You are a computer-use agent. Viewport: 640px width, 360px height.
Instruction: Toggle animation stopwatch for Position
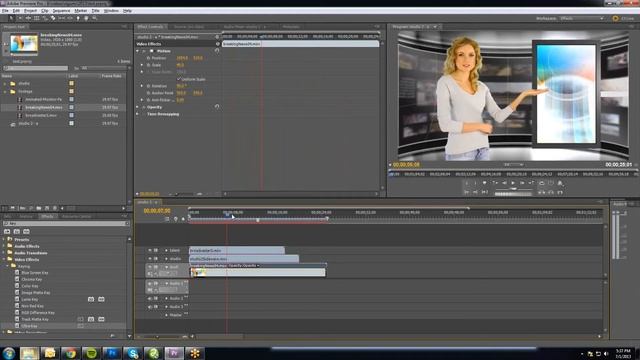click(149, 58)
